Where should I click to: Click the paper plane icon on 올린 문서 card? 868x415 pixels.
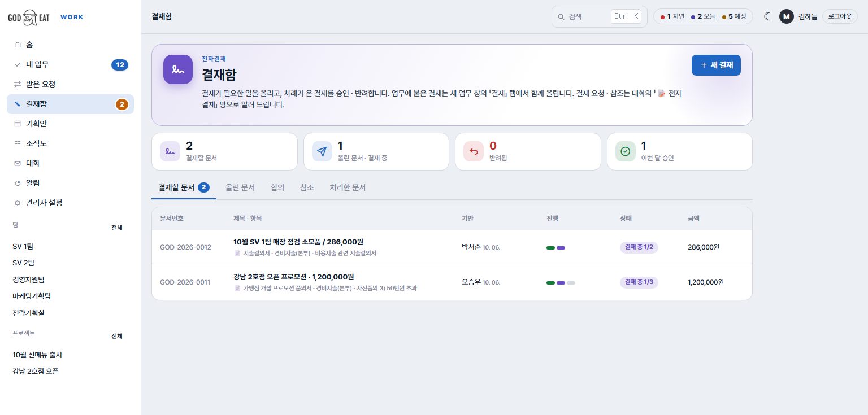tap(322, 151)
